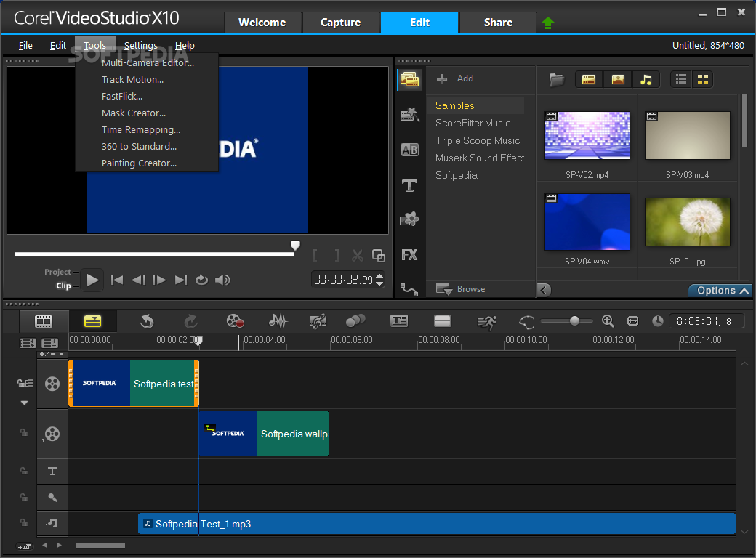The height and width of the screenshot is (558, 756).
Task: Open the Time Remapping running-figure icon
Action: [487, 322]
